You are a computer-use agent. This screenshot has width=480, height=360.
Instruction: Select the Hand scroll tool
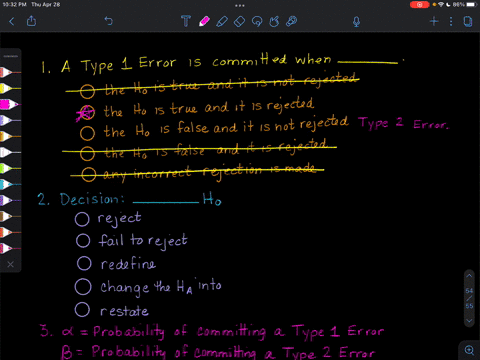click(274, 22)
